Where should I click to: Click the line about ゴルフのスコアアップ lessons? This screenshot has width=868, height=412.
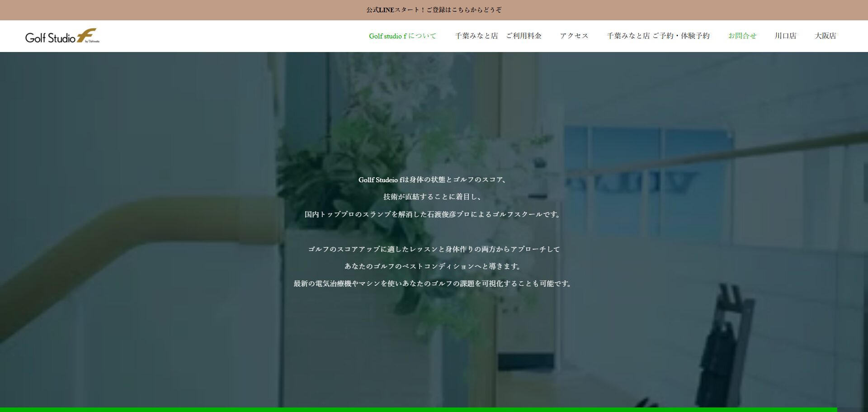point(433,249)
